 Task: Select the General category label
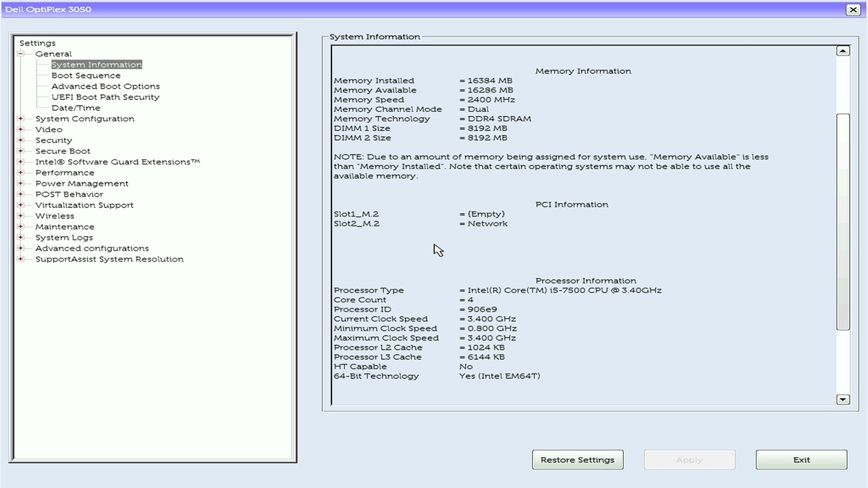54,54
